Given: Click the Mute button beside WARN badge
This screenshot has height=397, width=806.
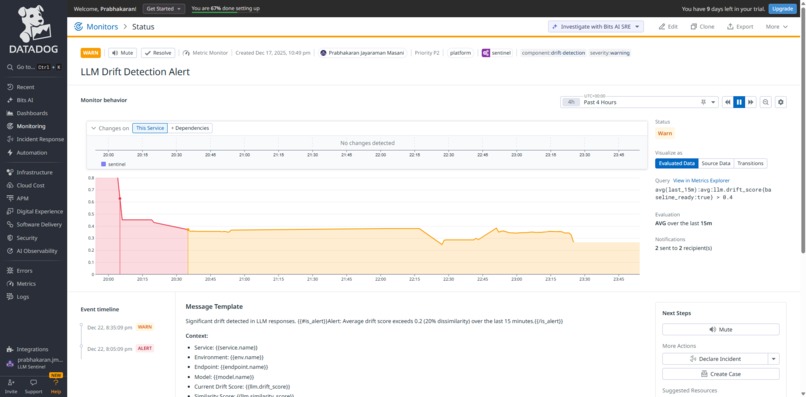Looking at the screenshot, I should tap(121, 53).
